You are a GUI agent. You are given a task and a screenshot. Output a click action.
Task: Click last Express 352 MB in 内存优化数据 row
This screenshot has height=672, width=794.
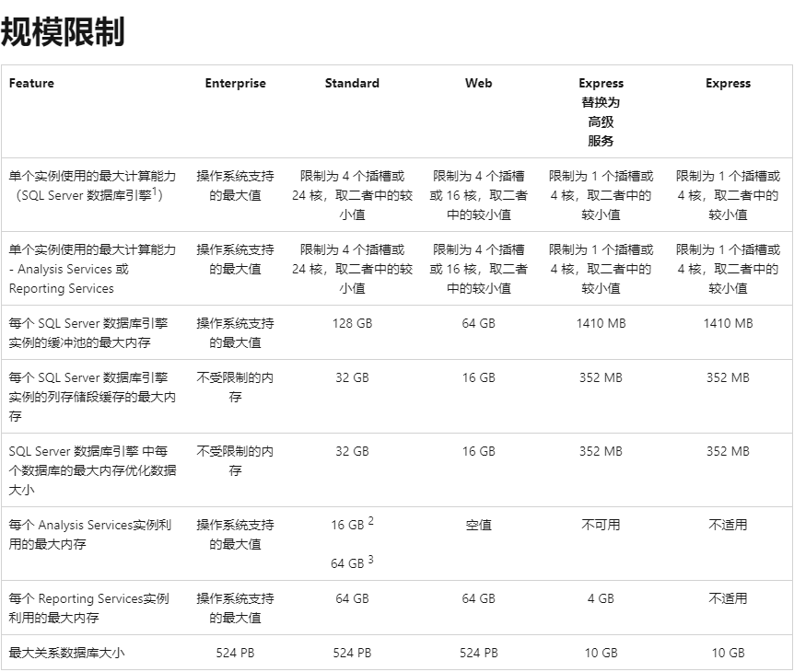729,451
